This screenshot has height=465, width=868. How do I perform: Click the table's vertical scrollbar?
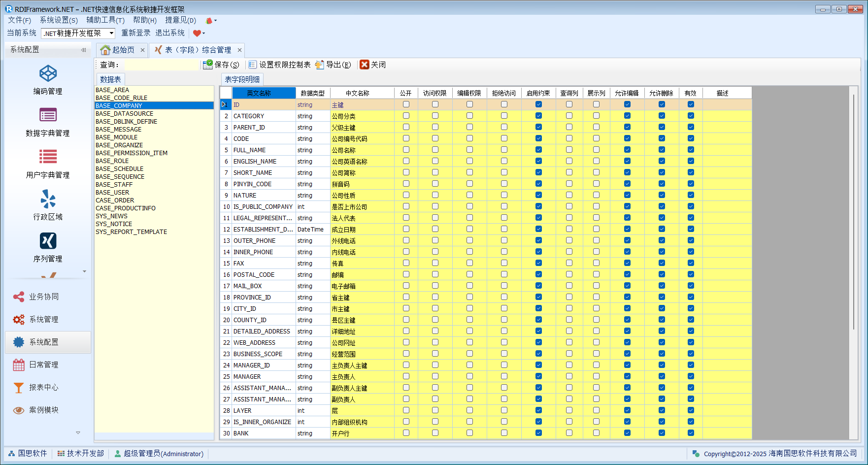pos(853,212)
